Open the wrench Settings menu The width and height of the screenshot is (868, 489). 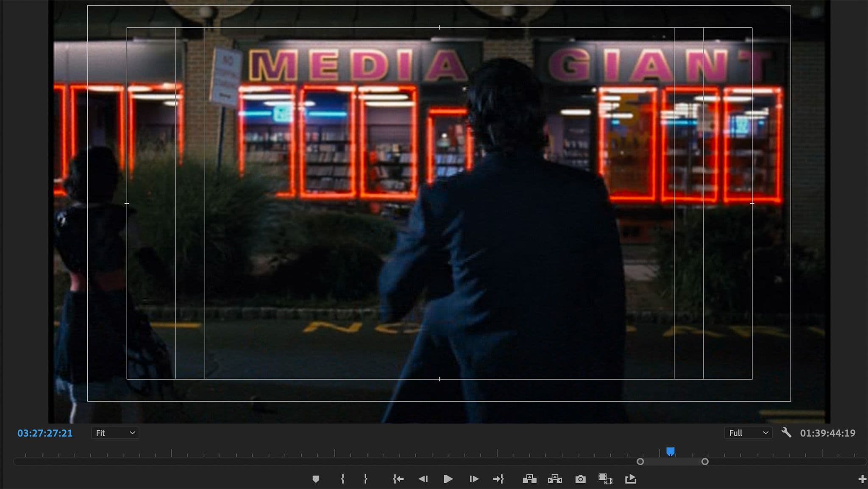(x=786, y=433)
